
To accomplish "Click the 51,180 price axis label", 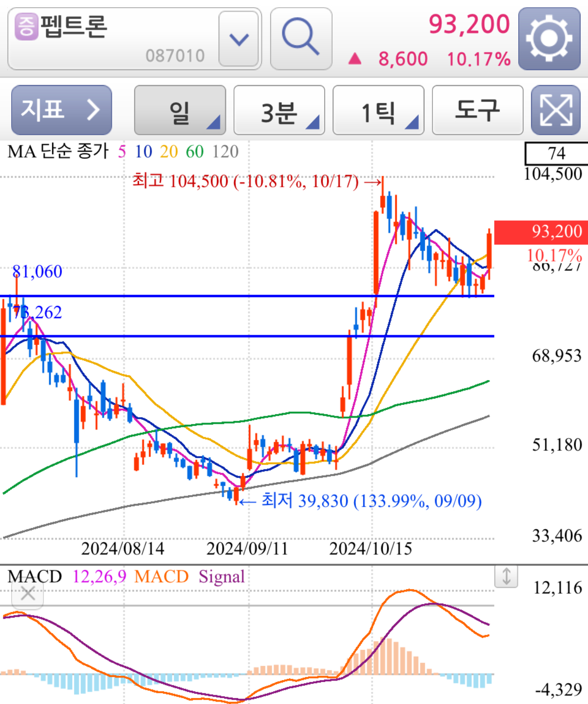I will click(557, 445).
